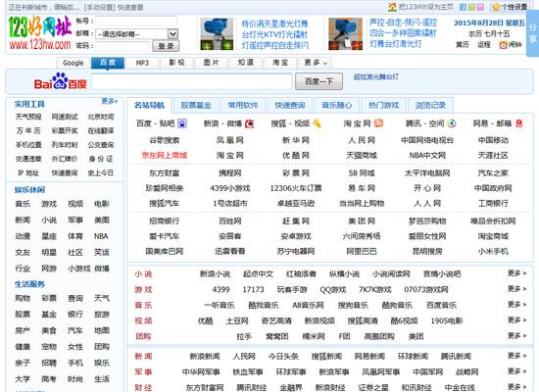The height and width of the screenshot is (392, 539).
Task: Open the 4399小游戏 link
Action: pyautogui.click(x=230, y=188)
